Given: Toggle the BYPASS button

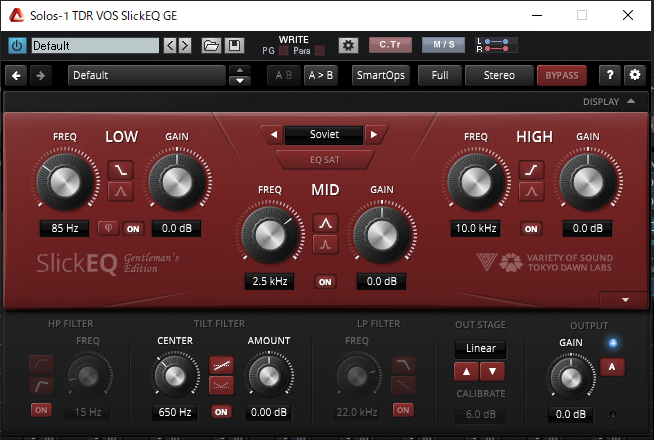Looking at the screenshot, I should 562,75.
